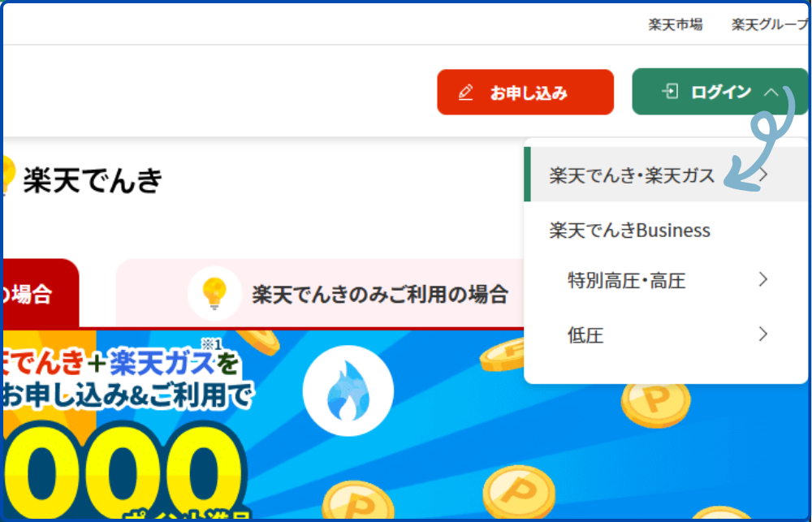Click the pencil icon on お申し込み button
The height and width of the screenshot is (522, 812).
465,93
